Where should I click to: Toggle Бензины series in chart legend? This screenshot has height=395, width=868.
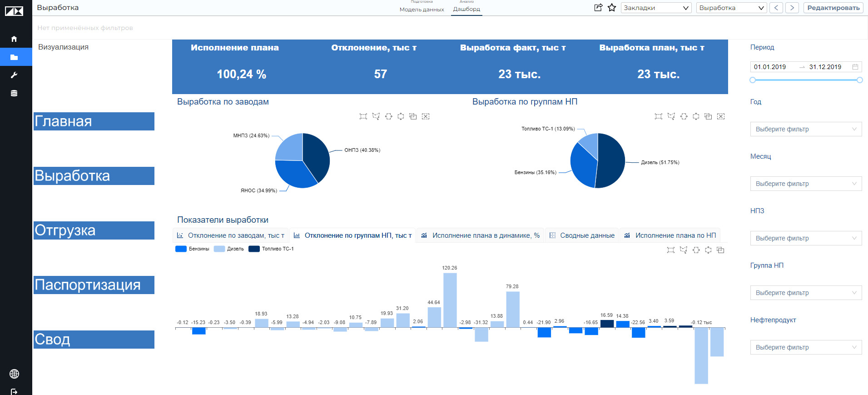[193, 249]
